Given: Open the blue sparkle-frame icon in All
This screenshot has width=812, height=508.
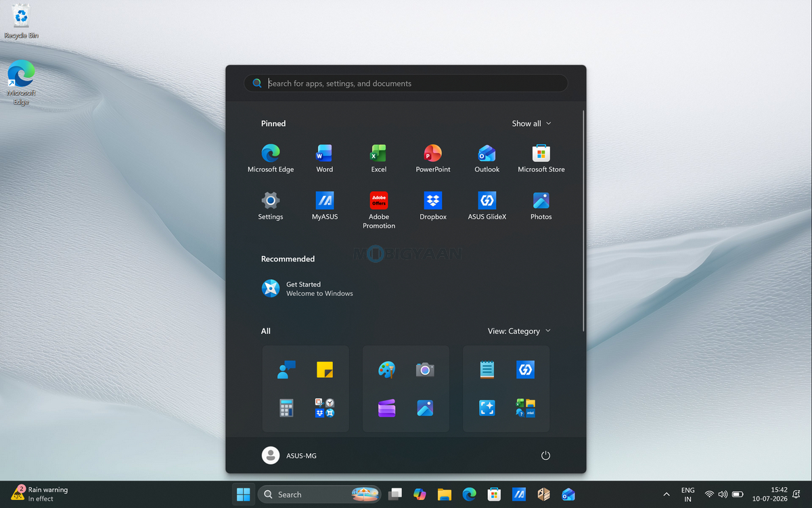Looking at the screenshot, I should [487, 408].
